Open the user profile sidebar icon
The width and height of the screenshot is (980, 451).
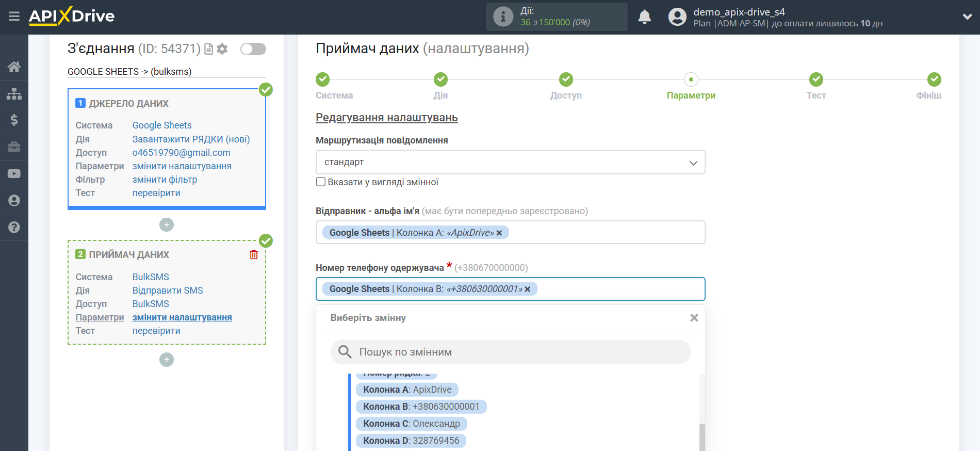click(14, 201)
